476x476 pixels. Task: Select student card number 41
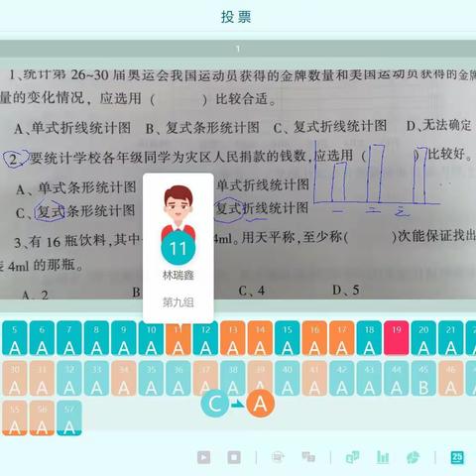point(314,378)
